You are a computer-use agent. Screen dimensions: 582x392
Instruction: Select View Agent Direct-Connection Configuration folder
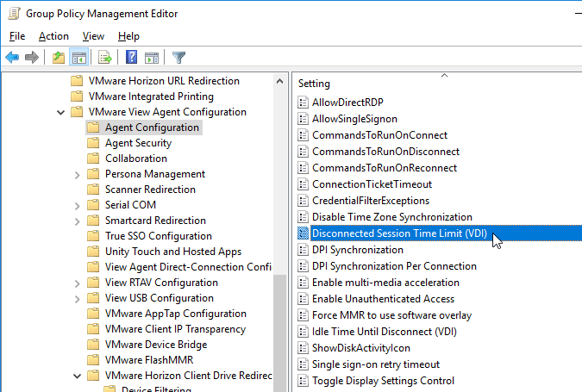coord(188,267)
